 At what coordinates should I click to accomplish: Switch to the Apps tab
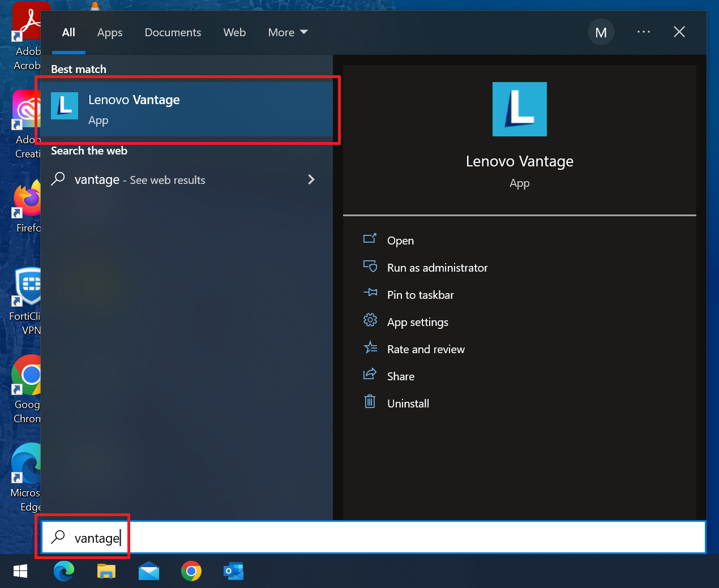tap(109, 32)
